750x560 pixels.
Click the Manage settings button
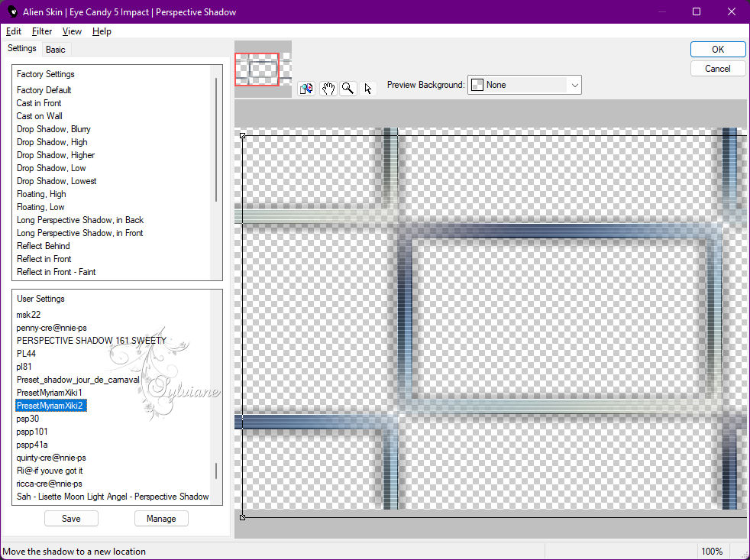click(x=161, y=518)
